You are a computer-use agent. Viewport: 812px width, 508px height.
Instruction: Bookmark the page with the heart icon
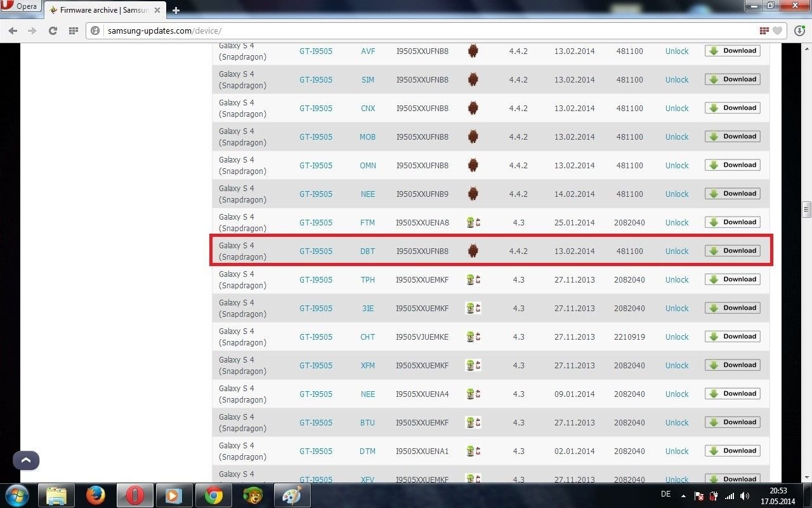coord(778,30)
